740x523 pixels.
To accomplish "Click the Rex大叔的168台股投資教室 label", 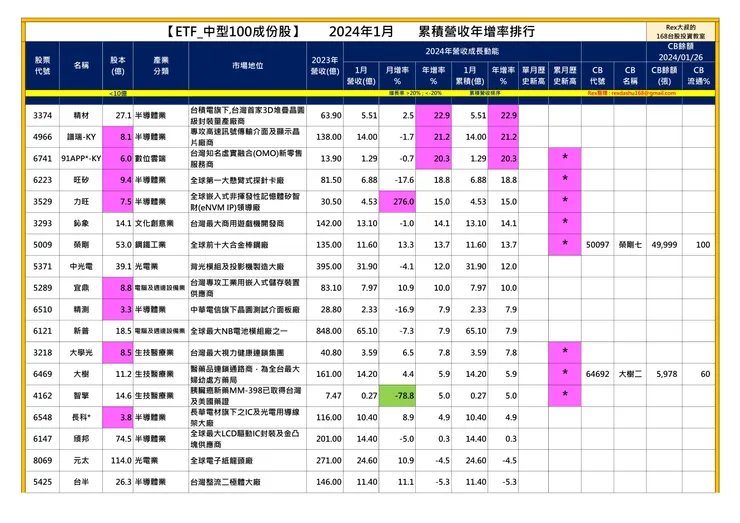I will (681, 32).
